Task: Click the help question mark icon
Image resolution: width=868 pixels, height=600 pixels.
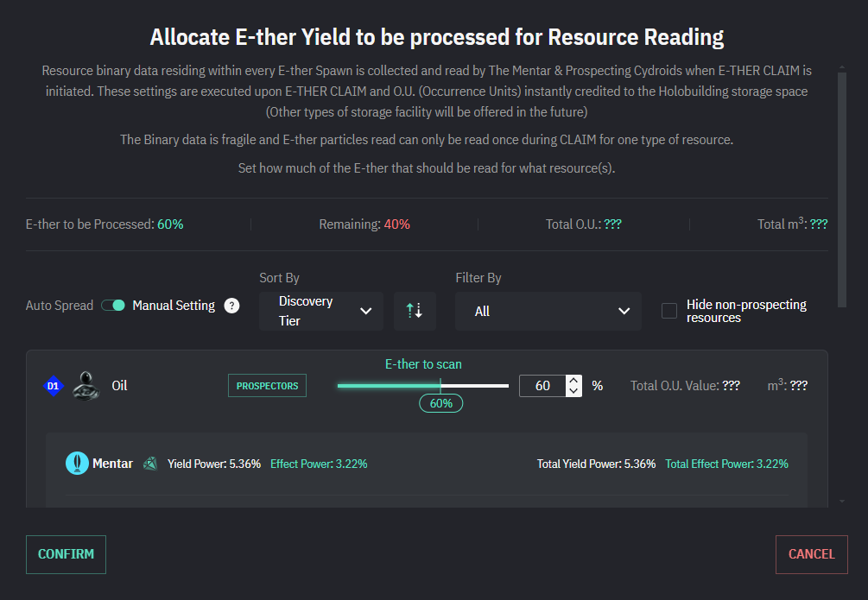Action: pos(231,306)
